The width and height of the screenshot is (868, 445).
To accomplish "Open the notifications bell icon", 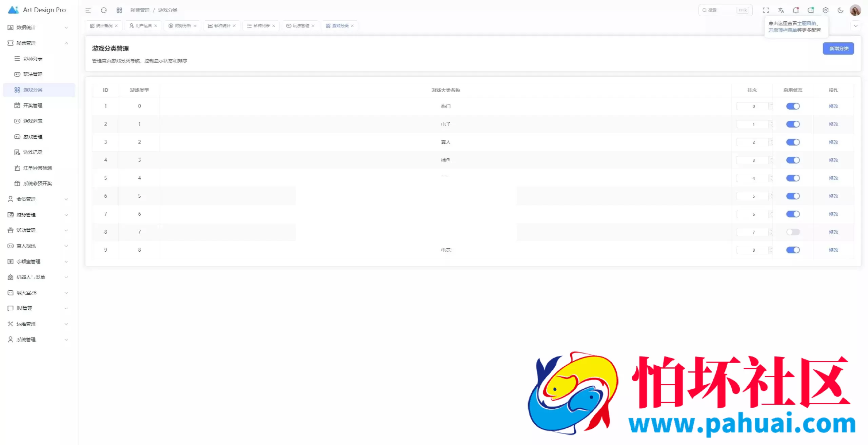I will [x=796, y=10].
